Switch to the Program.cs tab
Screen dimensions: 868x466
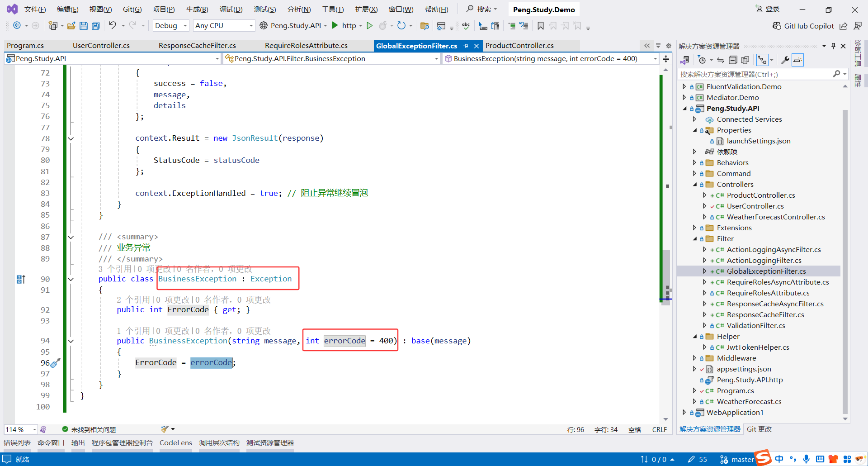[25, 46]
